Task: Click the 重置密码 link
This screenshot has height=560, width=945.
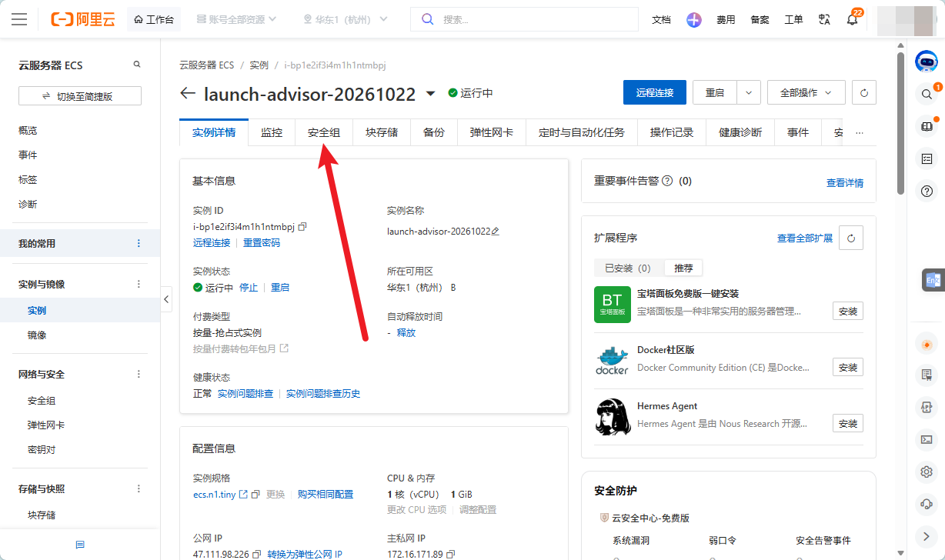Action: pyautogui.click(x=262, y=242)
